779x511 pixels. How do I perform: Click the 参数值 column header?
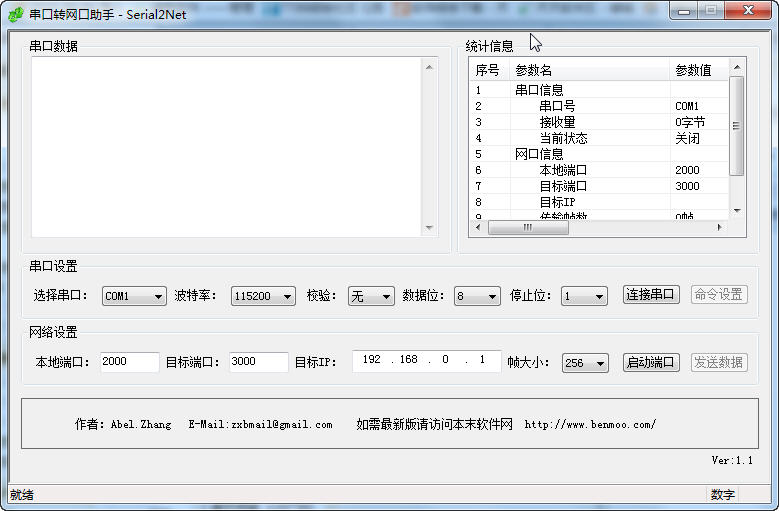[699, 70]
